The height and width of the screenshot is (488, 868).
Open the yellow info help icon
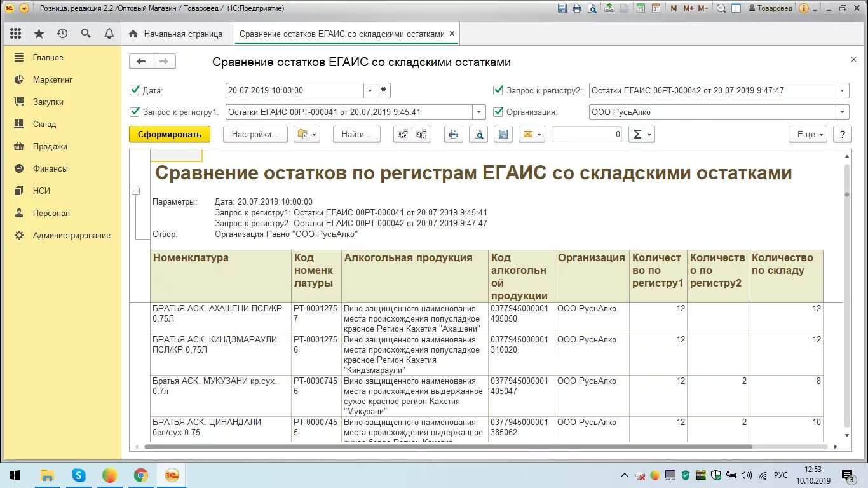click(x=804, y=8)
